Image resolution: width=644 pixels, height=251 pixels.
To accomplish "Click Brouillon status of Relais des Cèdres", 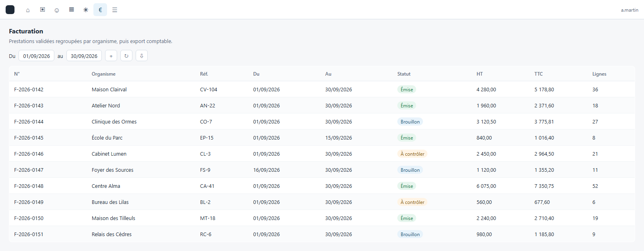I will click(410, 235).
